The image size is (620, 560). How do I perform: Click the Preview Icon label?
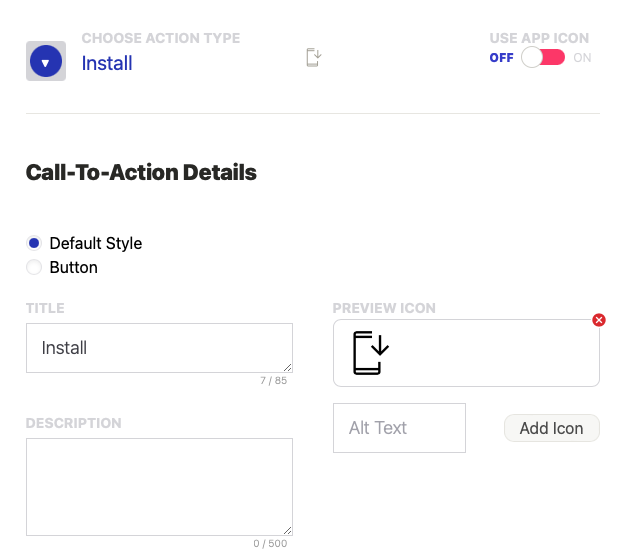click(384, 308)
